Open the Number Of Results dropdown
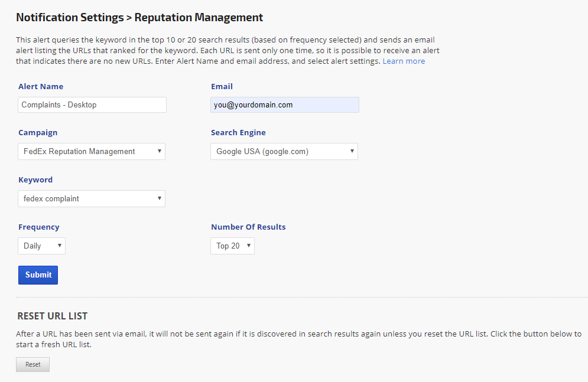The width and height of the screenshot is (588, 382). [x=232, y=246]
